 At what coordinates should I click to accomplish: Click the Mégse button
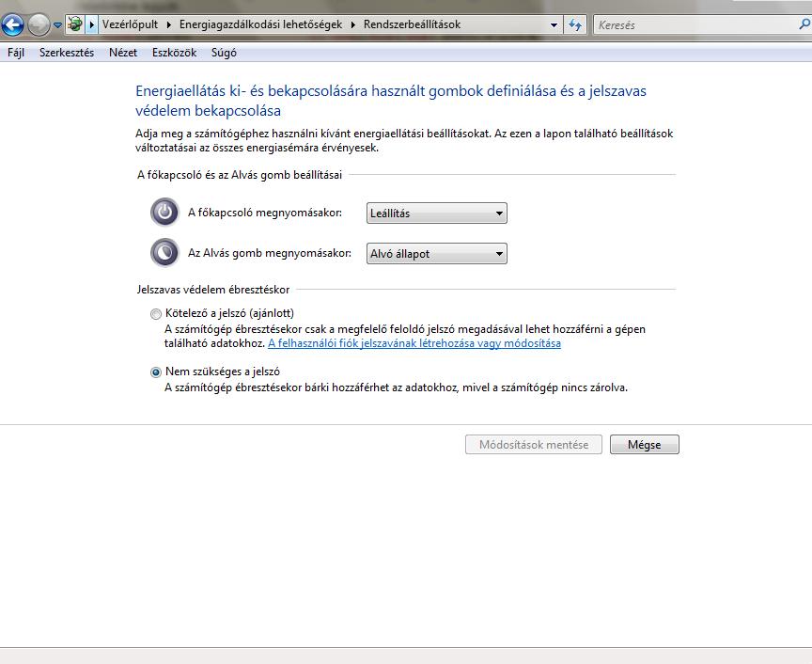pos(644,444)
